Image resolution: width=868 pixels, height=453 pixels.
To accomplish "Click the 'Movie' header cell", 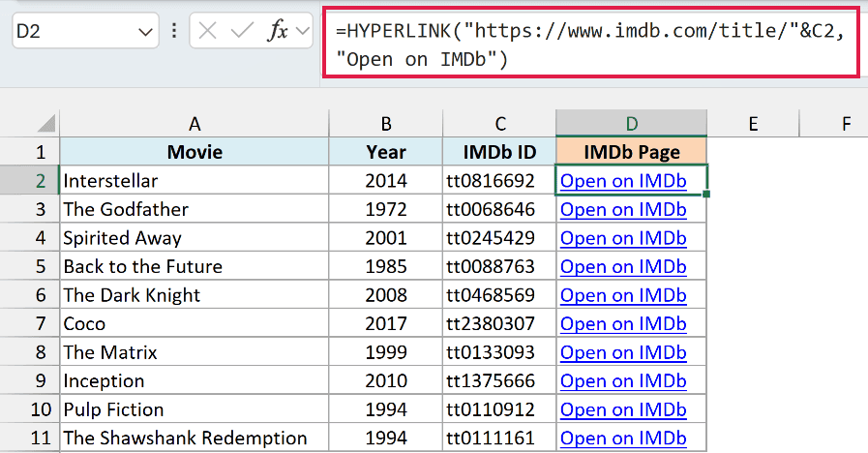I will click(x=195, y=152).
